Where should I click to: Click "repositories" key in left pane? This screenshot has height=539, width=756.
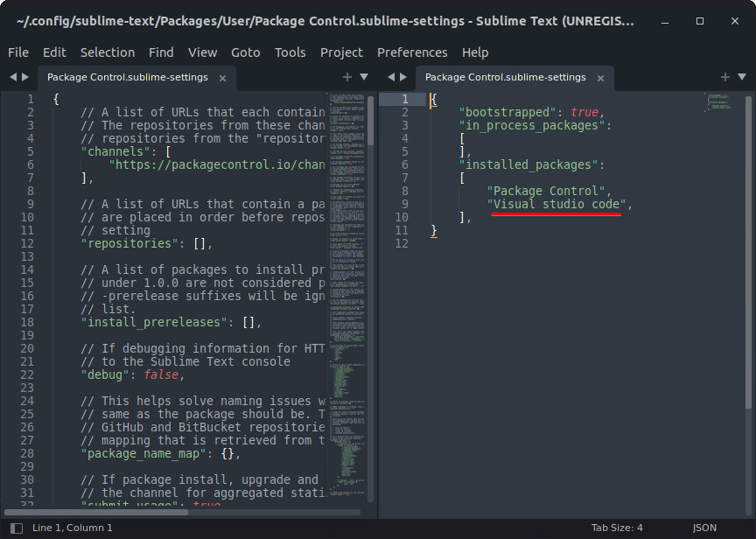coord(129,243)
